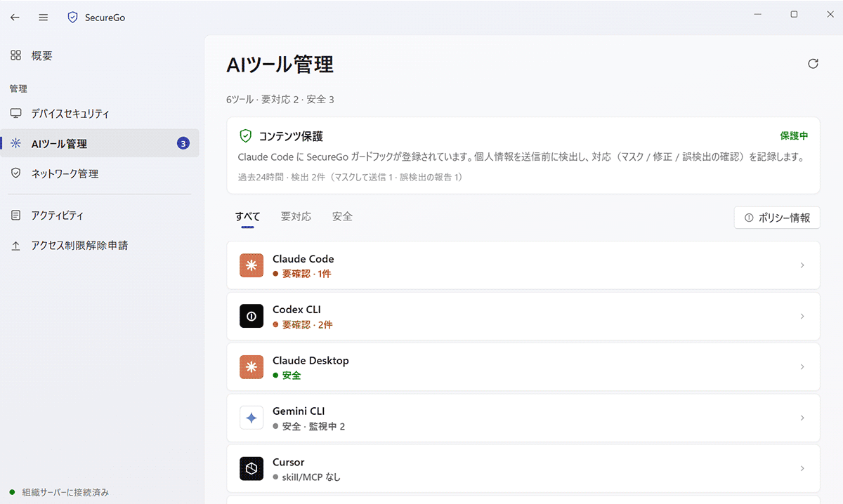
Task: Switch to the すべて tab
Action: coord(247,217)
